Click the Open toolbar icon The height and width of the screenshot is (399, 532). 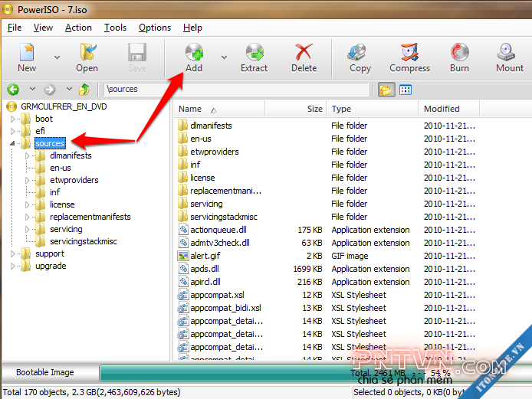87,53
